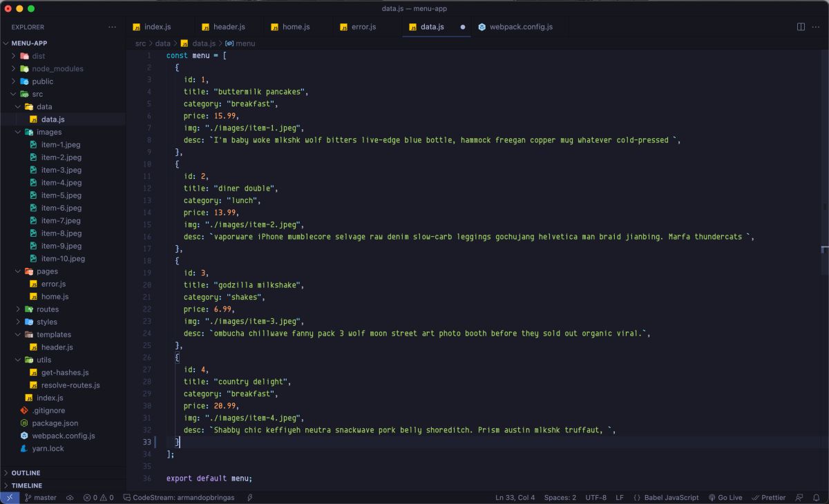Switch to the home.js editor tab
The height and width of the screenshot is (504, 829).
pyautogui.click(x=298, y=27)
